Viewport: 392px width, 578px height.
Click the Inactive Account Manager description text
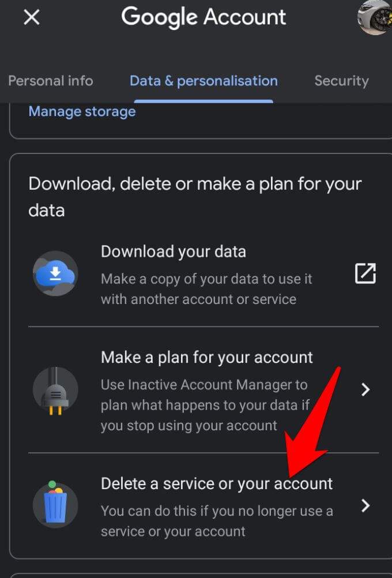click(x=205, y=406)
